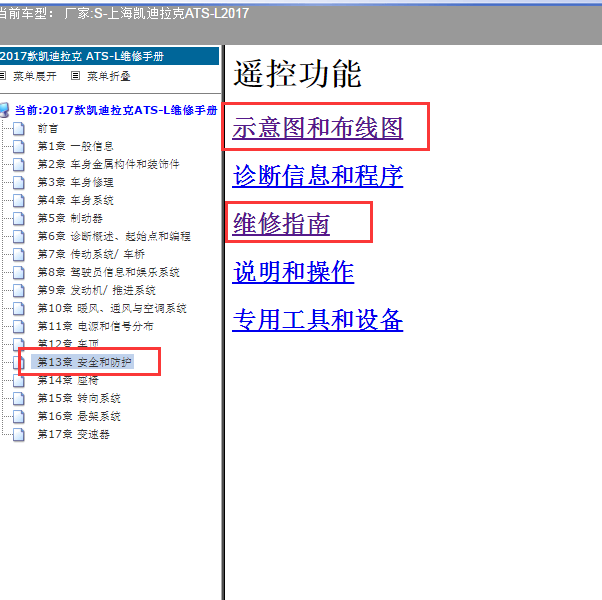Open 第3章 车身修理
This screenshot has height=600, width=602.
(75, 182)
